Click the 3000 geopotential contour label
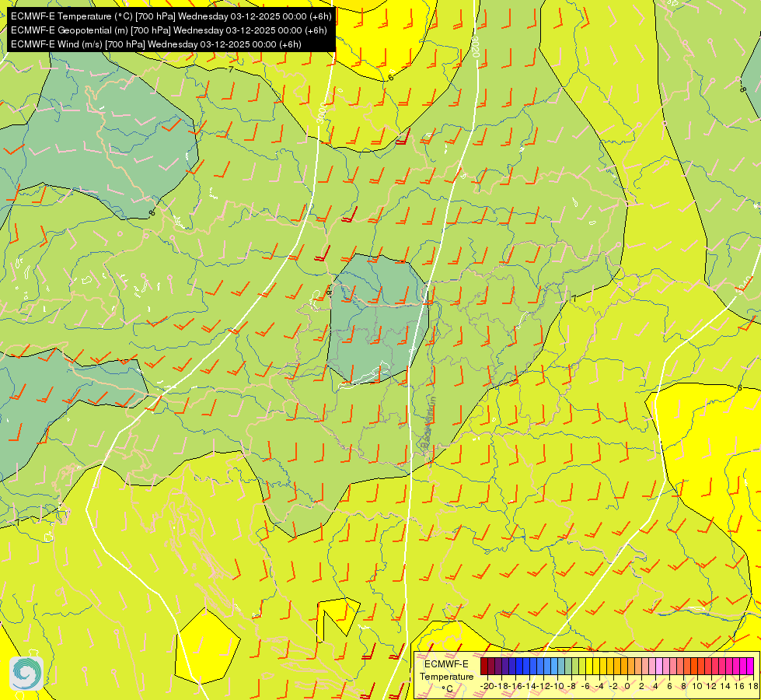The image size is (761, 700). (321, 114)
